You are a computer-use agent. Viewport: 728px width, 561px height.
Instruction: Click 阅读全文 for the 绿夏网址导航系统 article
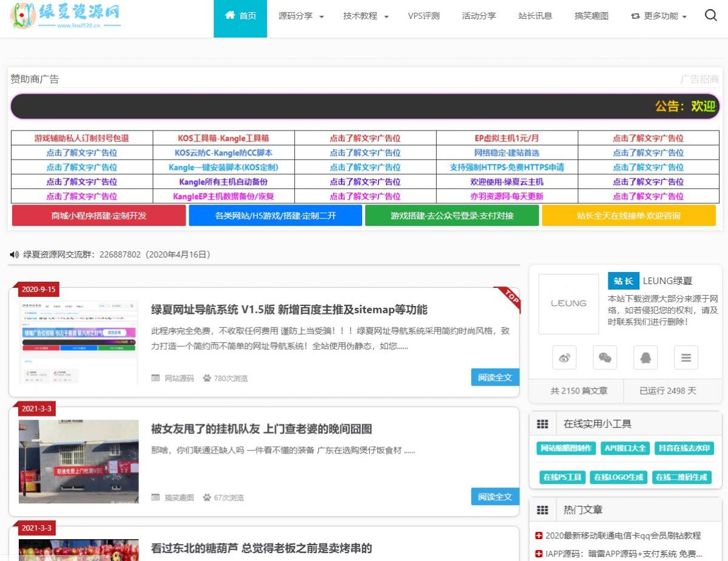[495, 377]
